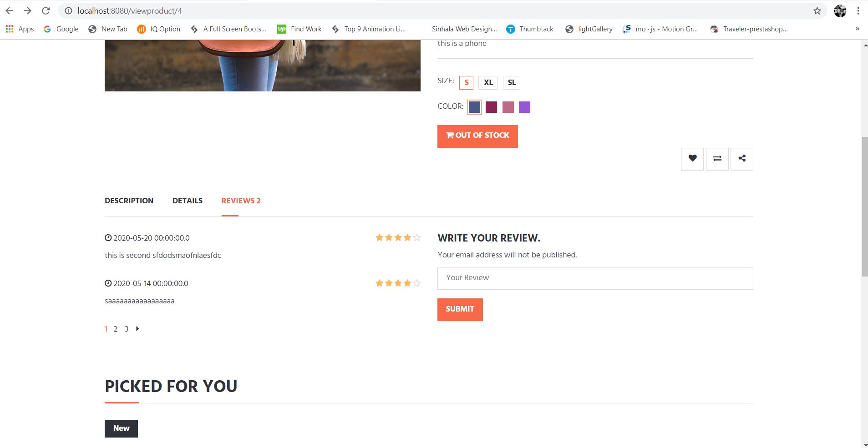Viewport: 868px width, 448px height.
Task: Go back with the browser back arrow
Action: (x=10, y=11)
